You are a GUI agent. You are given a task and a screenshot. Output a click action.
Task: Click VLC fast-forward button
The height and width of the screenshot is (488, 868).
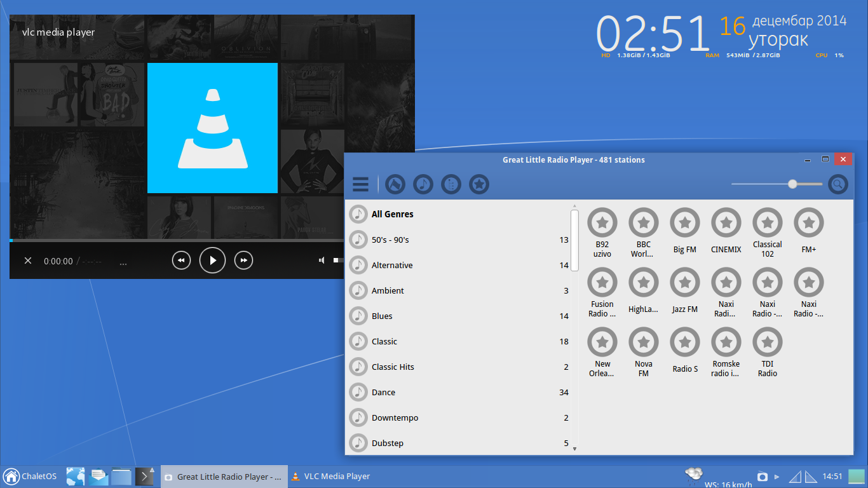pyautogui.click(x=244, y=261)
